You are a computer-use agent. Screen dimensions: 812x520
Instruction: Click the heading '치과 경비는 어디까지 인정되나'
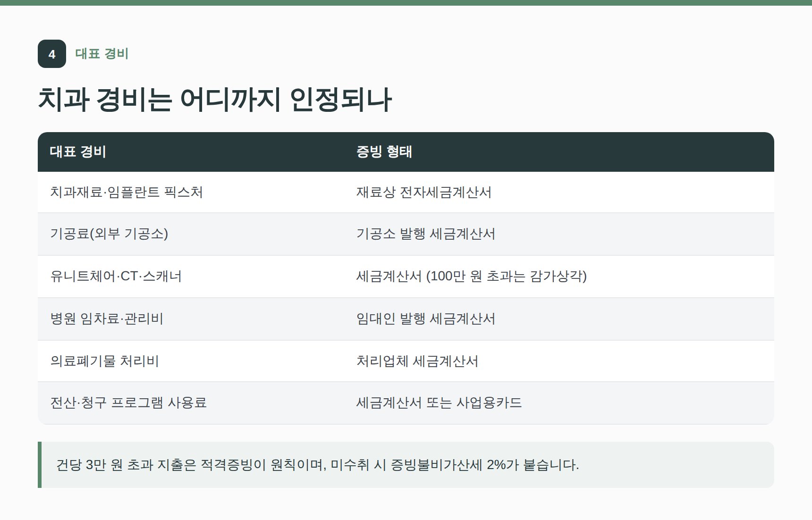click(x=215, y=100)
